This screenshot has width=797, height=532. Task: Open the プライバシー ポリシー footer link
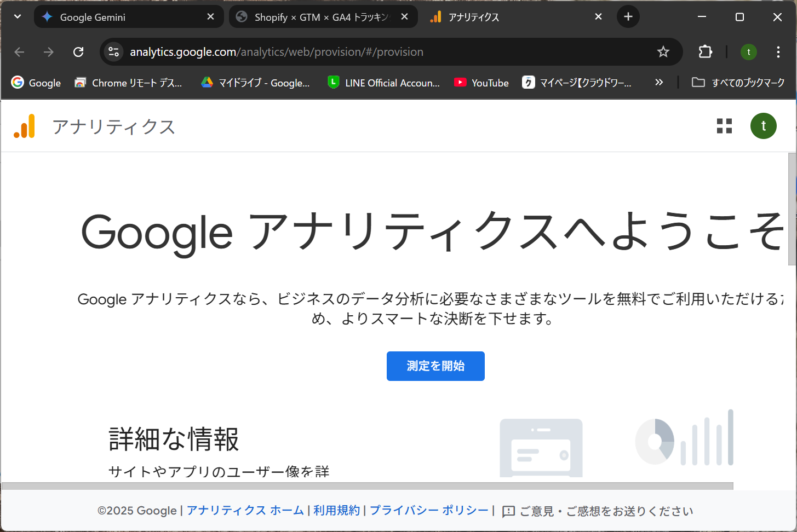pos(429,511)
